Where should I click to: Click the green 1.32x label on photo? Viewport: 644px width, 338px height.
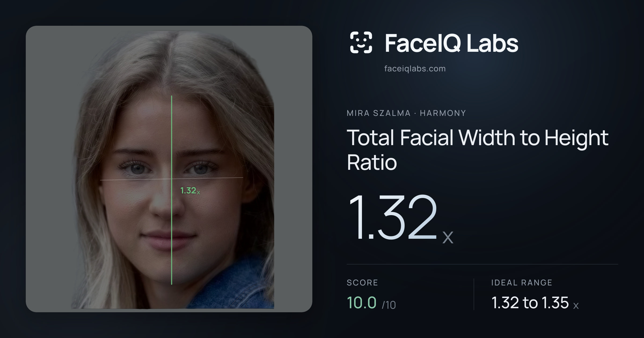(190, 191)
